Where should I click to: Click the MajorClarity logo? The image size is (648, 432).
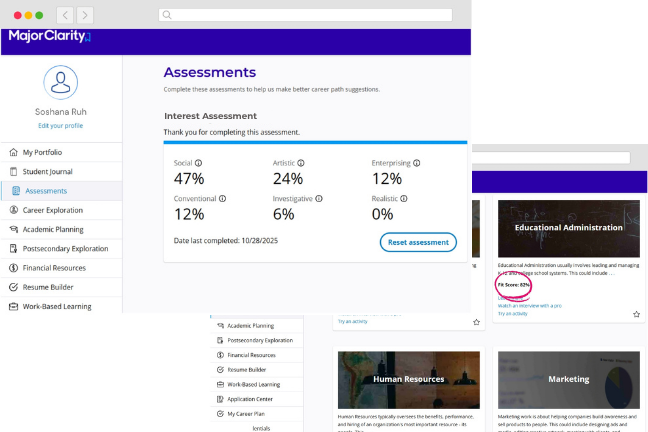[50, 36]
